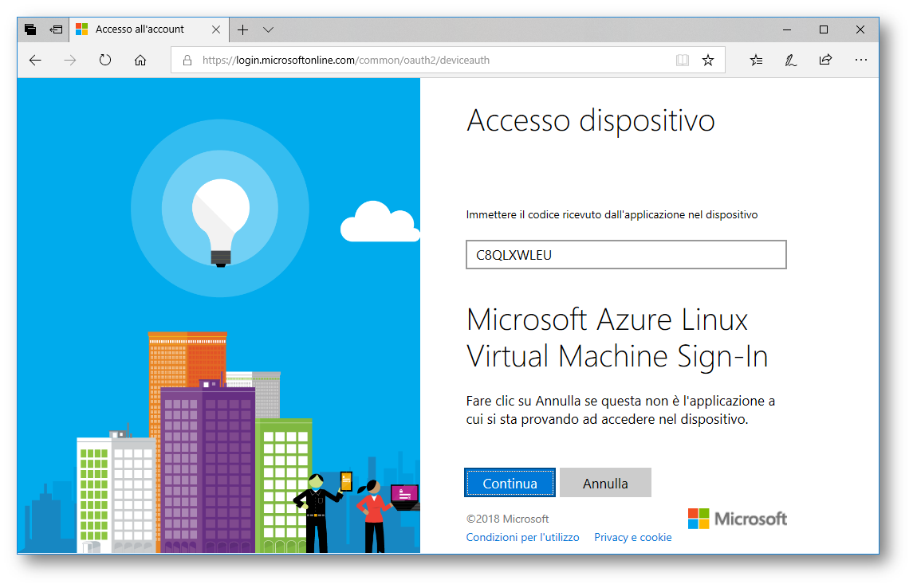Click the Microsoft logo in footer

pos(737,518)
